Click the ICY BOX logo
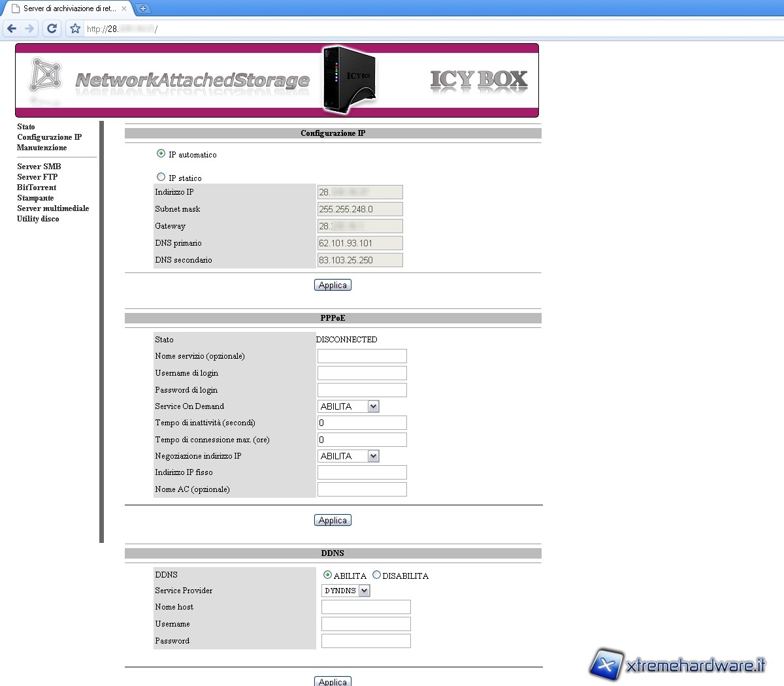 [478, 80]
